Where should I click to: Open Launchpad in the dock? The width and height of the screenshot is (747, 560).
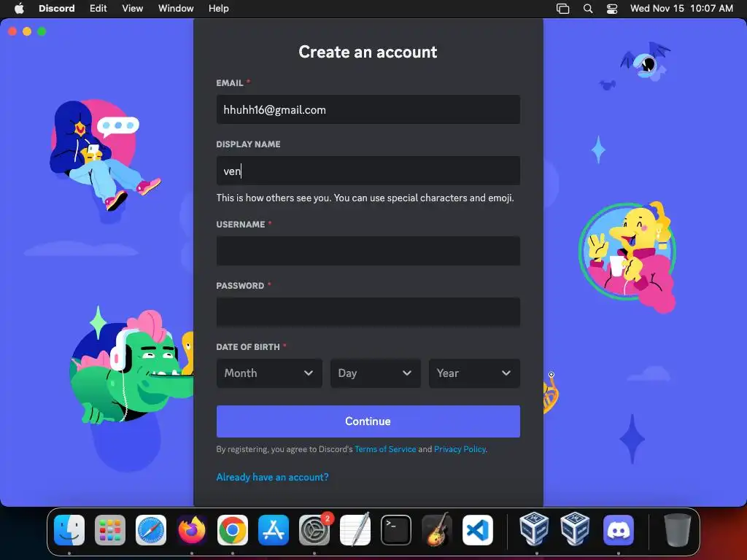click(110, 530)
